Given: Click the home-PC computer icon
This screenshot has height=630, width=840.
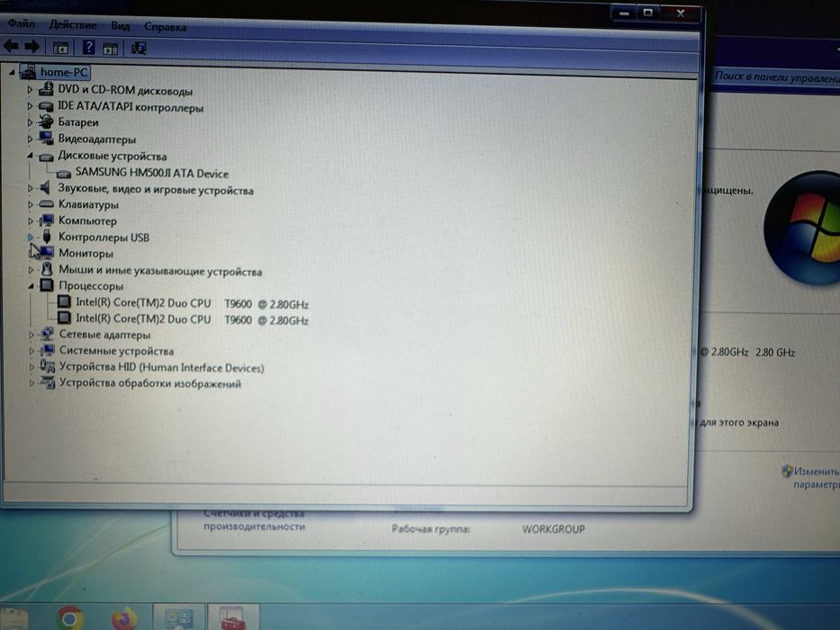Looking at the screenshot, I should 27,71.
